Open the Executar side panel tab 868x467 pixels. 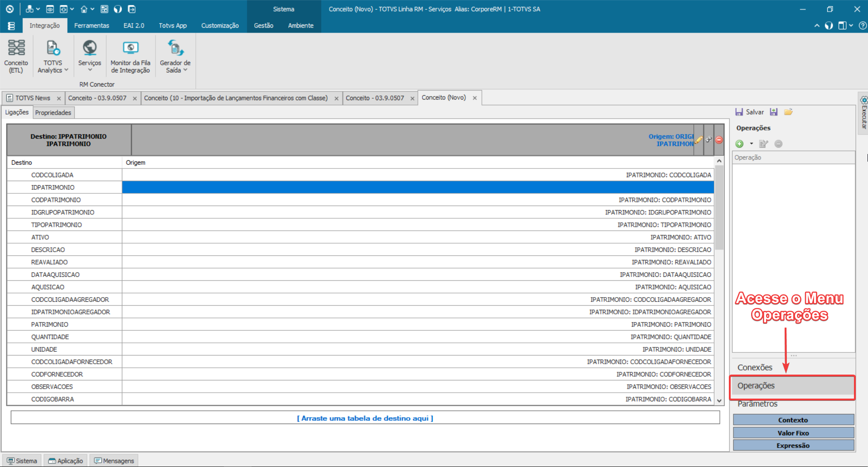(x=863, y=112)
